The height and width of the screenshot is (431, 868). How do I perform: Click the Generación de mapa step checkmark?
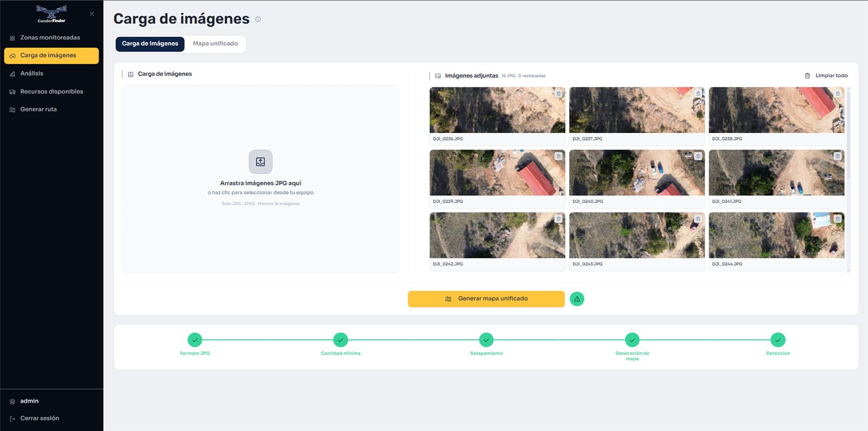pos(632,340)
